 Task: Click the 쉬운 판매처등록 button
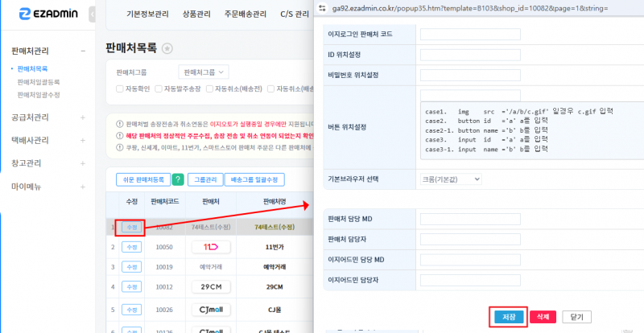point(143,180)
